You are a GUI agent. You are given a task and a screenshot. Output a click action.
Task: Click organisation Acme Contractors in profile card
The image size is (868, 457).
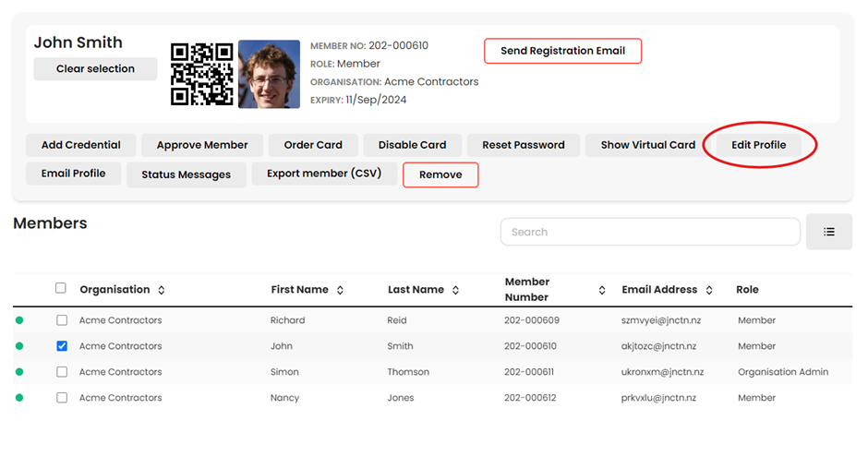pyautogui.click(x=431, y=82)
